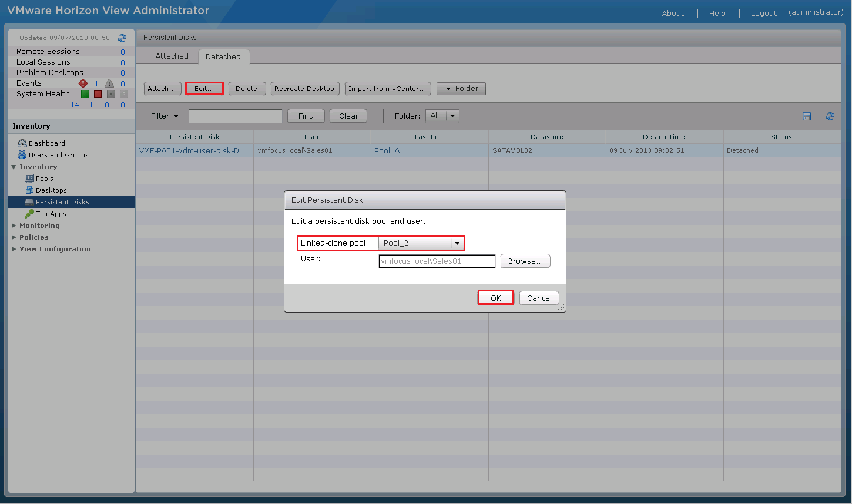Image resolution: width=852 pixels, height=504 pixels.
Task: Select Pools in the Inventory tree
Action: (x=44, y=179)
